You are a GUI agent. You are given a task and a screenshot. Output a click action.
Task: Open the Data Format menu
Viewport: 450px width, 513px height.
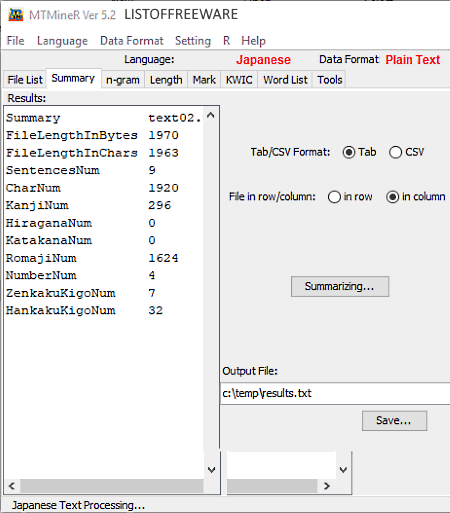(132, 41)
